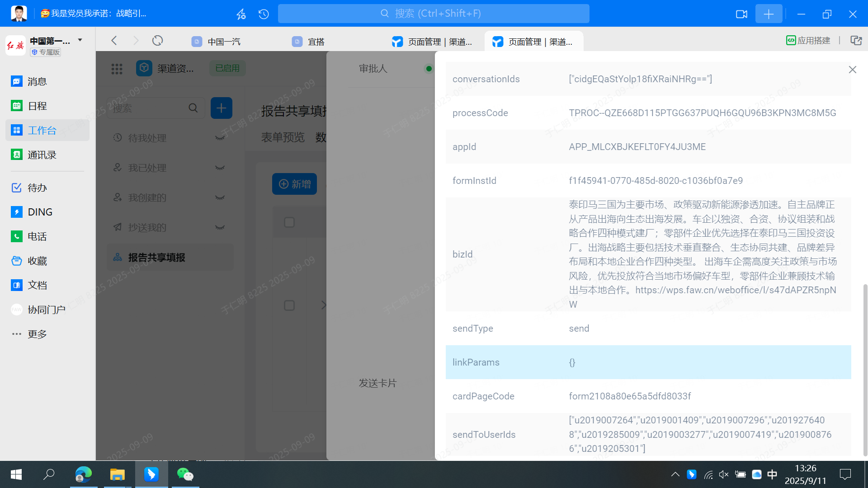Check the second row checkbox
868x488 pixels.
tap(289, 305)
